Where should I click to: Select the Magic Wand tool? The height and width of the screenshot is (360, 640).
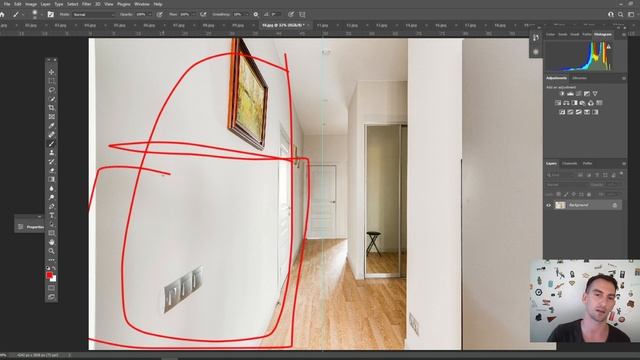click(x=51, y=99)
